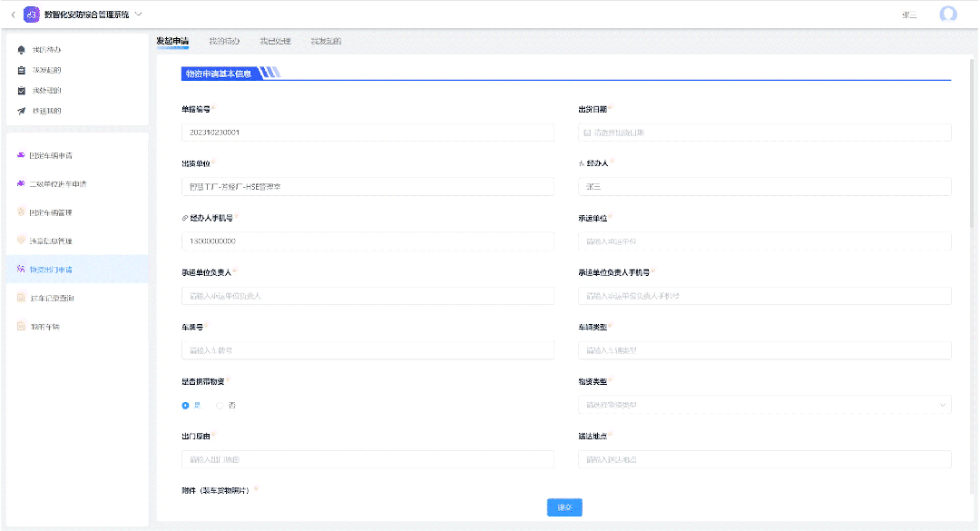The image size is (980, 531).
Task: Click the back arrow beside the app logo
Action: coord(13,15)
